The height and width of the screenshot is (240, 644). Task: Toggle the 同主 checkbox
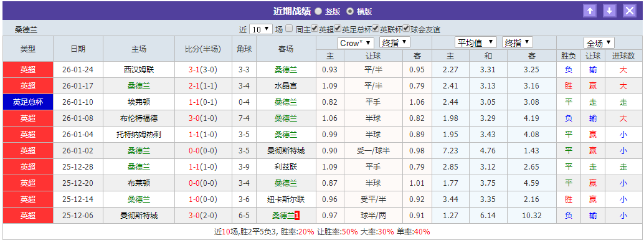(x=289, y=29)
